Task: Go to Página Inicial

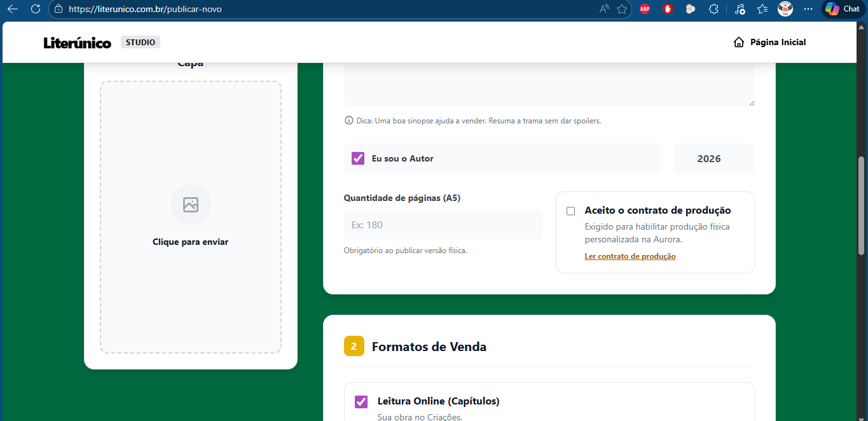Action: (x=769, y=42)
